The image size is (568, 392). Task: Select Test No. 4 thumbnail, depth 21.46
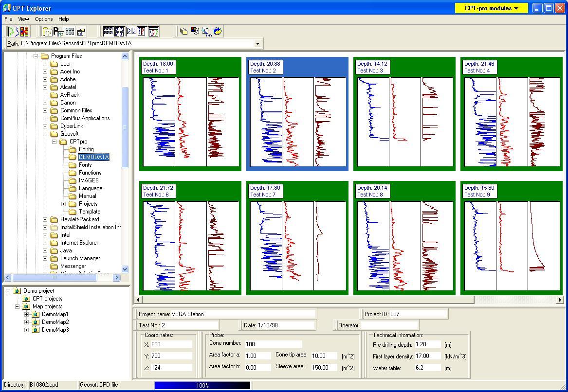tap(512, 114)
